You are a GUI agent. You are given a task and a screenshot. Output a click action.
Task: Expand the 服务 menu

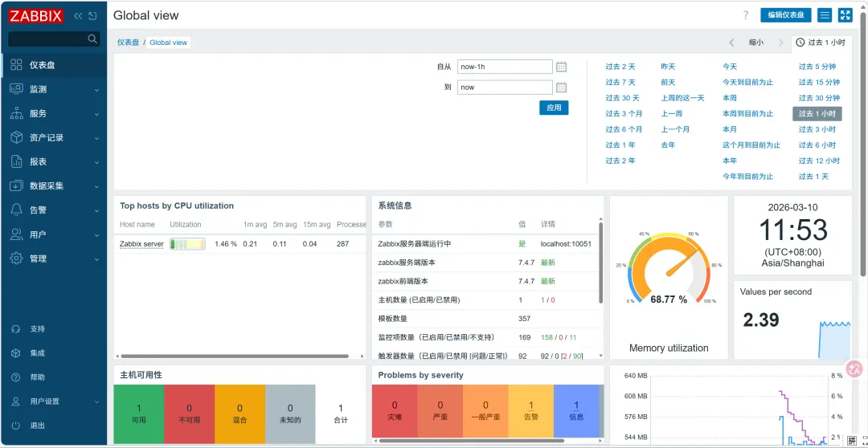(54, 113)
